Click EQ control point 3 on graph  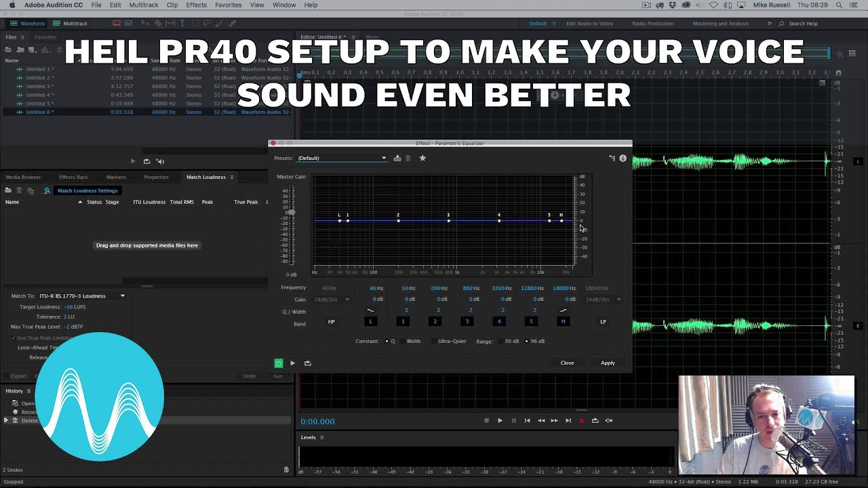pos(448,220)
